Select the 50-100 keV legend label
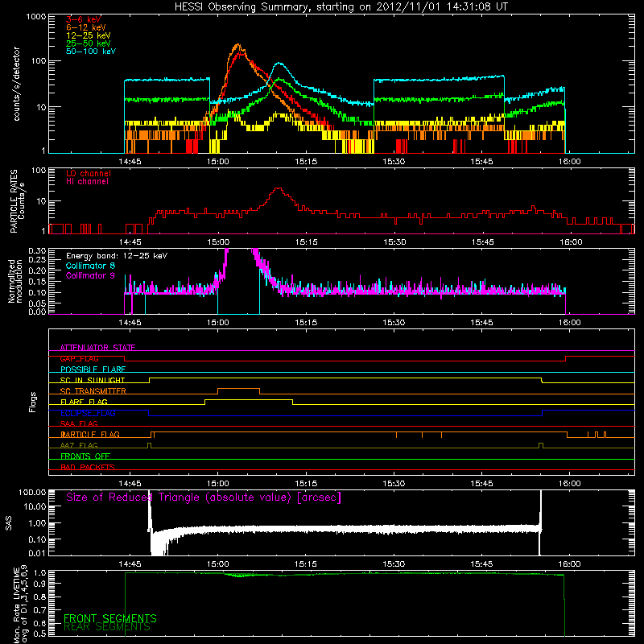This screenshot has width=644, height=644. (90, 52)
